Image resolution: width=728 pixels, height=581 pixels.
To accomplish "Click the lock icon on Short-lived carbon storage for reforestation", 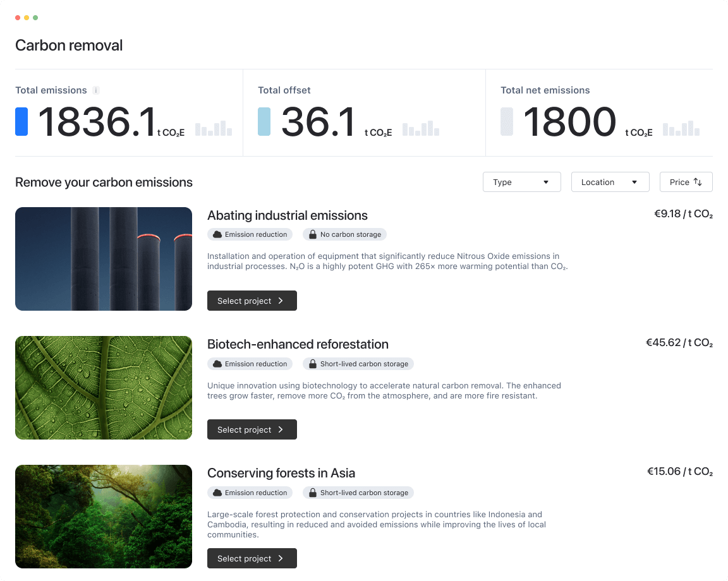I will tap(313, 364).
